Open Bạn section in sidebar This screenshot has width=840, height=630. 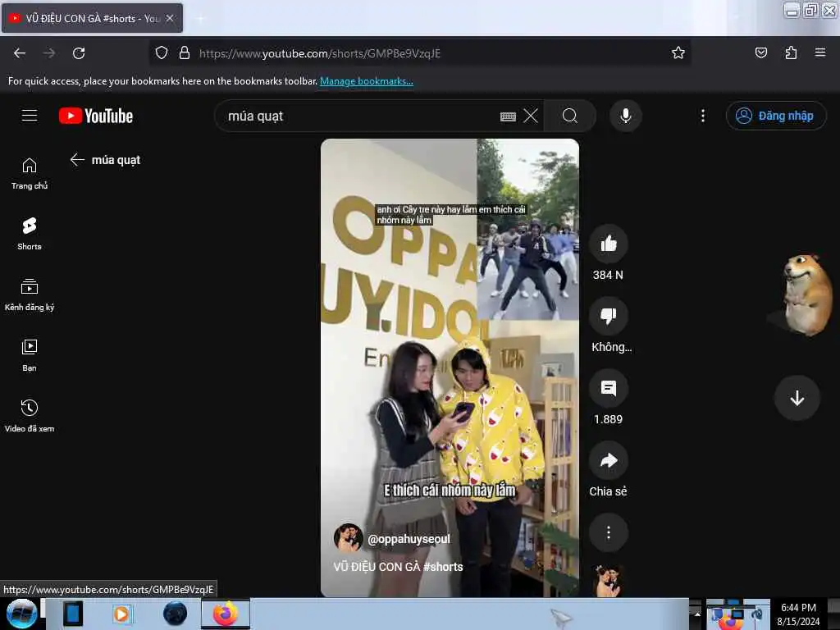point(30,355)
